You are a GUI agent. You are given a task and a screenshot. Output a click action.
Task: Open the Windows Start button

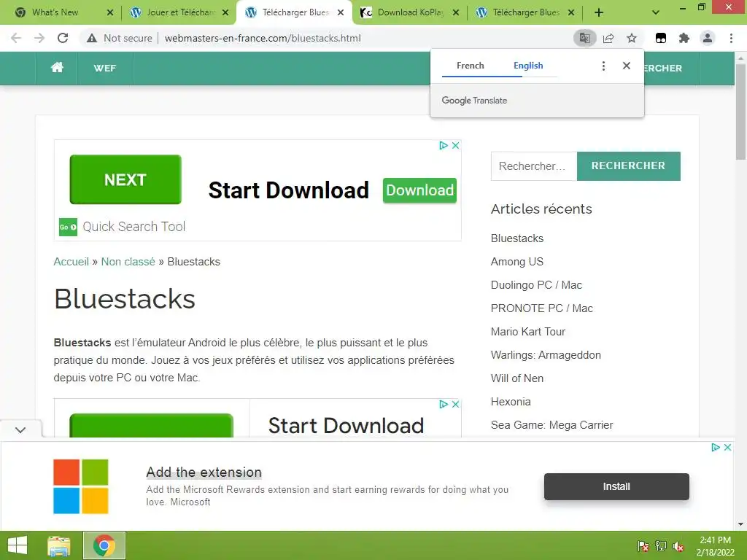(18, 545)
